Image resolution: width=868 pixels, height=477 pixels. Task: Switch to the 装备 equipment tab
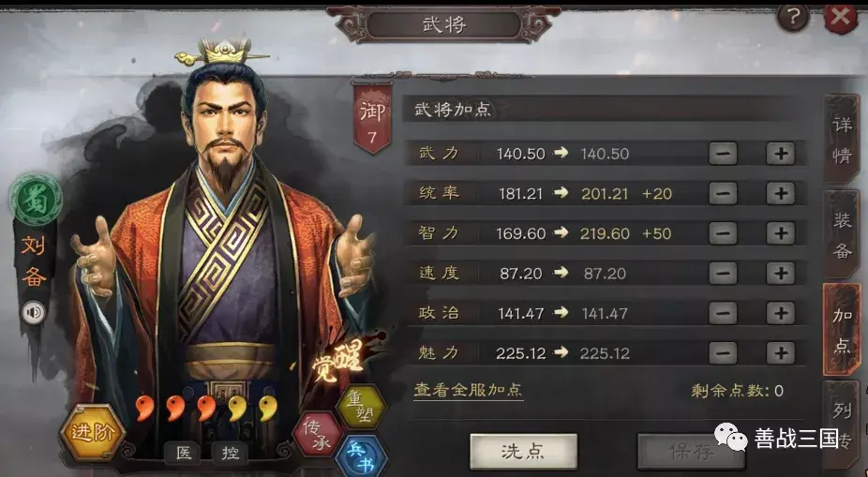click(842, 234)
